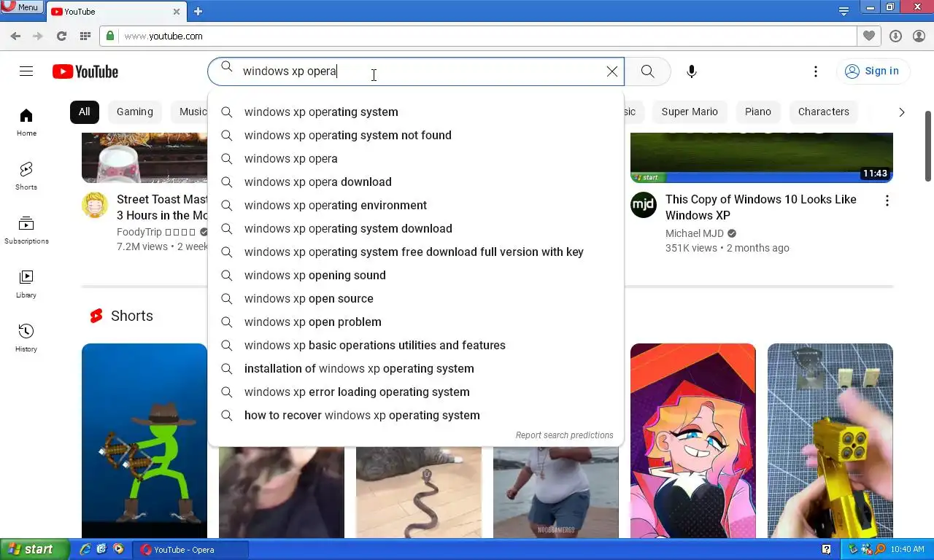Choose suggestion 'how to recover windows xp'
This screenshot has width=934, height=560.
pos(416,415)
